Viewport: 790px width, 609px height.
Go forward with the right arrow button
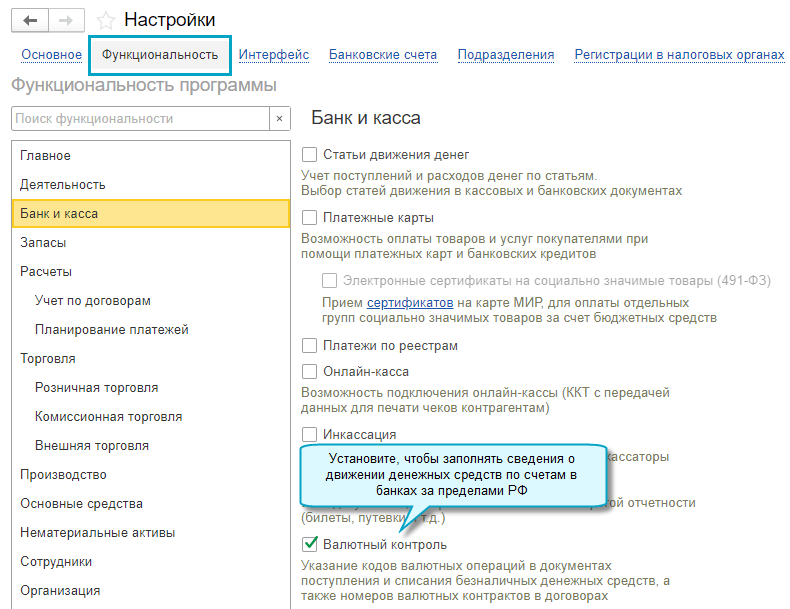[x=66, y=20]
